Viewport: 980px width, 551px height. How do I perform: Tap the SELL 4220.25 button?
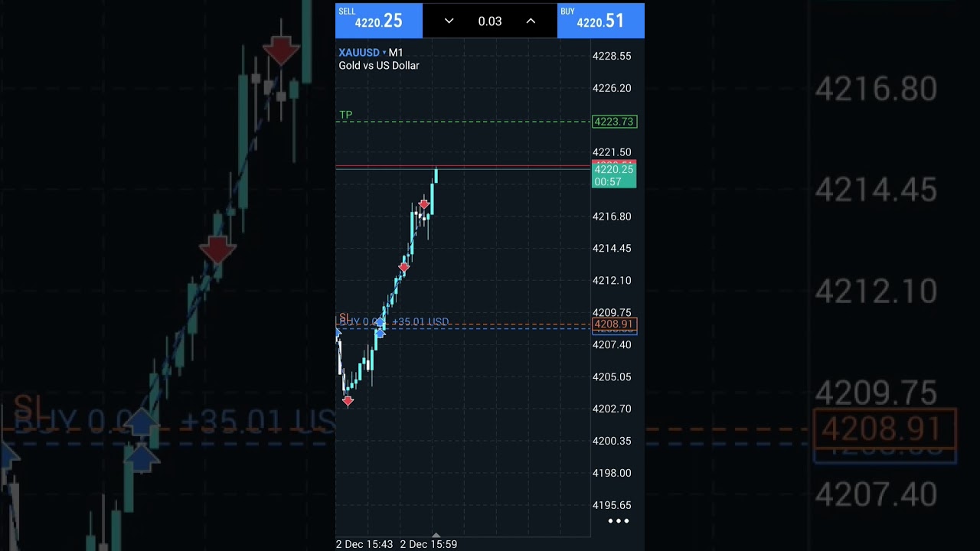tap(379, 21)
